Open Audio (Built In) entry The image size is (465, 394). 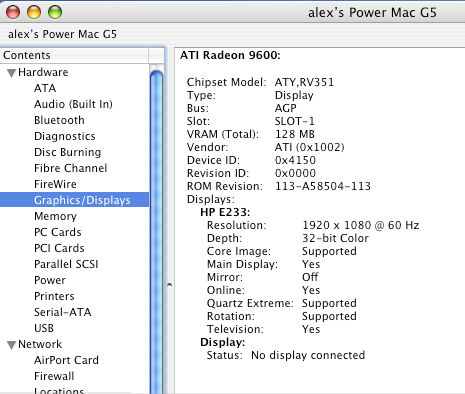click(73, 104)
